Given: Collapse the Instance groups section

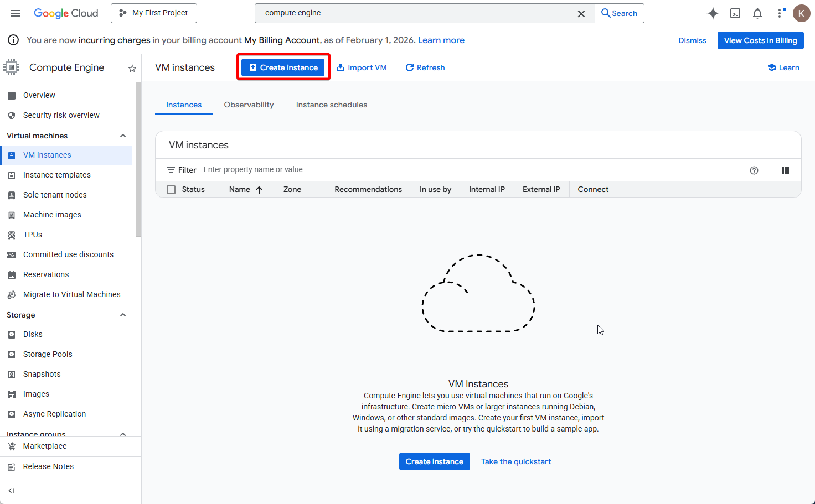Looking at the screenshot, I should 123,434.
